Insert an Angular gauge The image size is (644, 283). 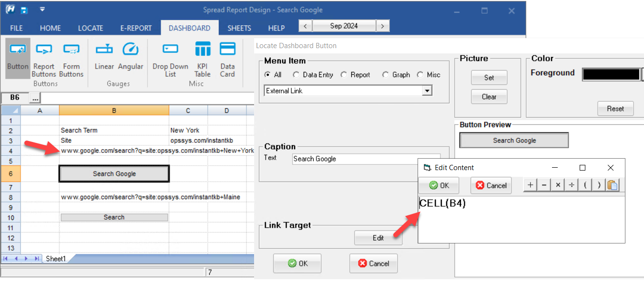(131, 57)
